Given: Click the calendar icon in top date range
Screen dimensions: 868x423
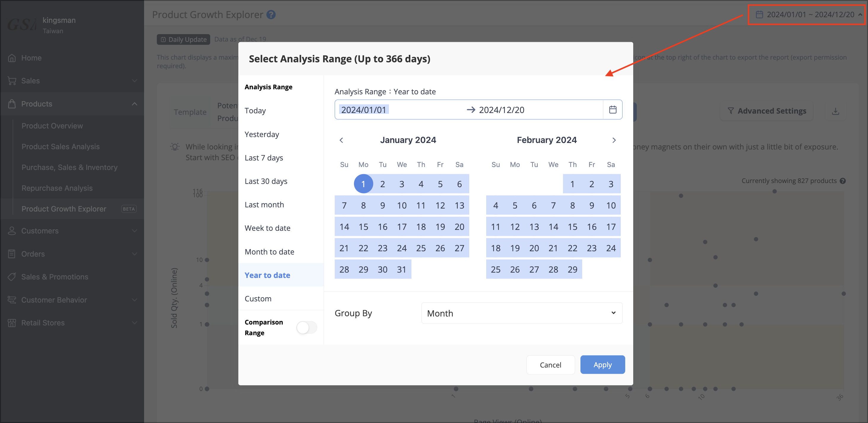Looking at the screenshot, I should point(759,15).
